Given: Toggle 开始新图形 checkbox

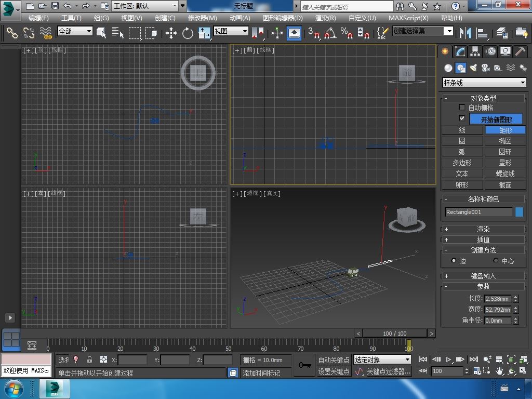Looking at the screenshot, I should tap(462, 118).
